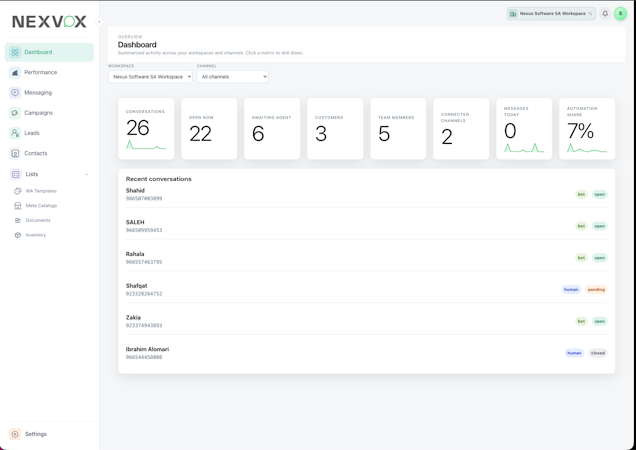Open Settings from sidebar

click(49, 434)
